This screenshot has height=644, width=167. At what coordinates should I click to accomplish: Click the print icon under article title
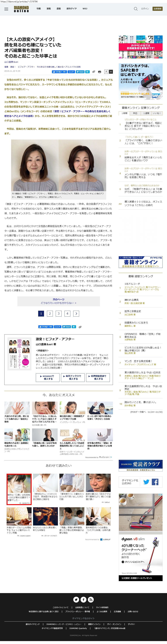tap(99, 72)
